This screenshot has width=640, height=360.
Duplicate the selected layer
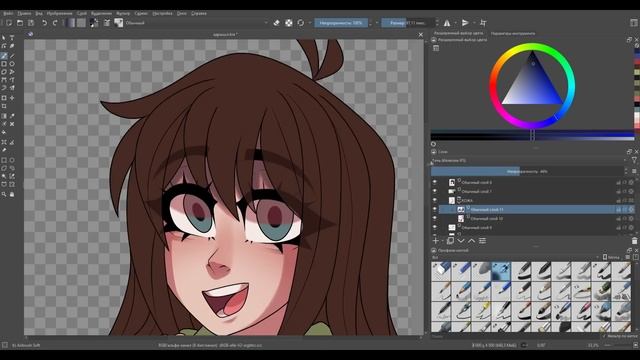450,241
